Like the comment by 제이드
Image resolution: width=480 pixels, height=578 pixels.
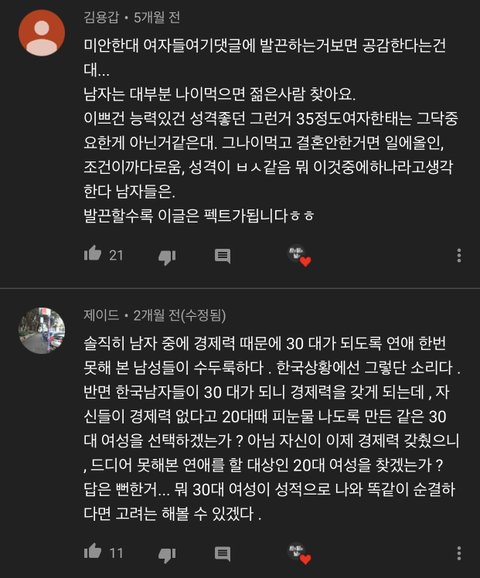(x=93, y=551)
